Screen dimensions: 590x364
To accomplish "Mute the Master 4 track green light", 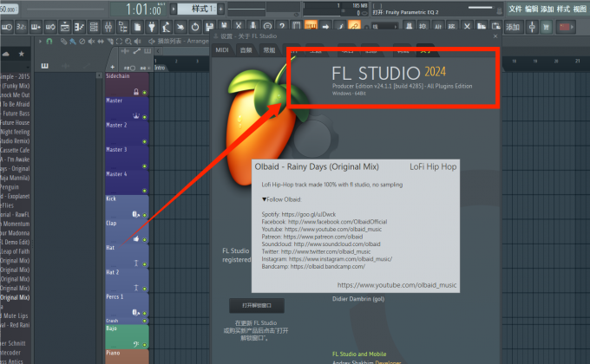I will point(145,191).
